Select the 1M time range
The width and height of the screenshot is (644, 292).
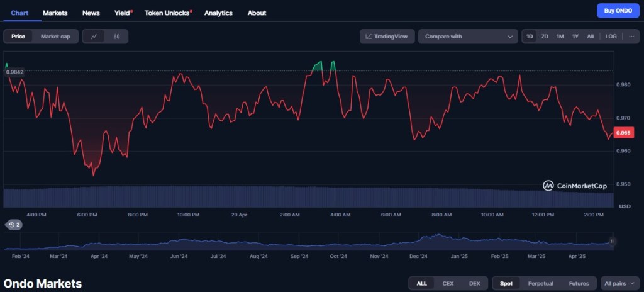[x=560, y=36]
